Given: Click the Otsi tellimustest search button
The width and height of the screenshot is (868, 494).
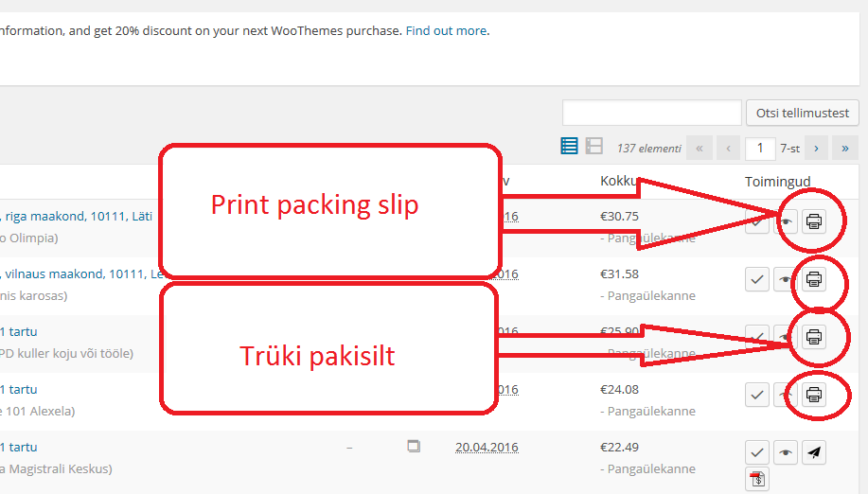Looking at the screenshot, I should coord(802,113).
